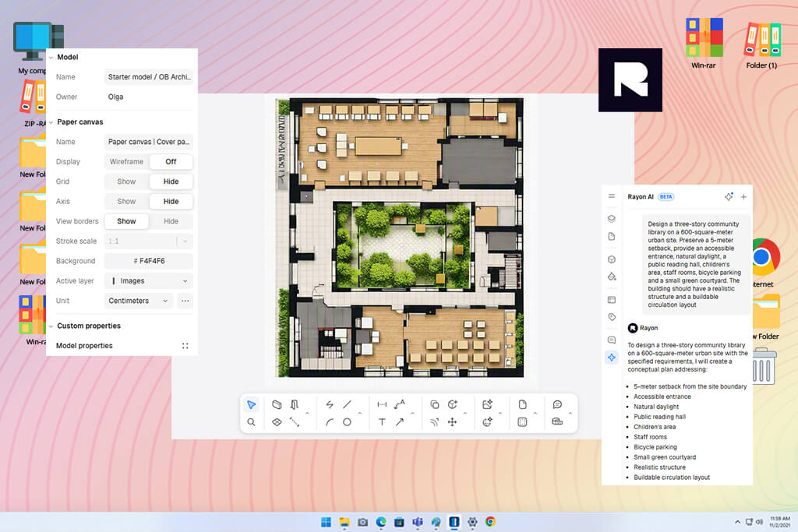Set Axis to Show

pyautogui.click(x=127, y=202)
